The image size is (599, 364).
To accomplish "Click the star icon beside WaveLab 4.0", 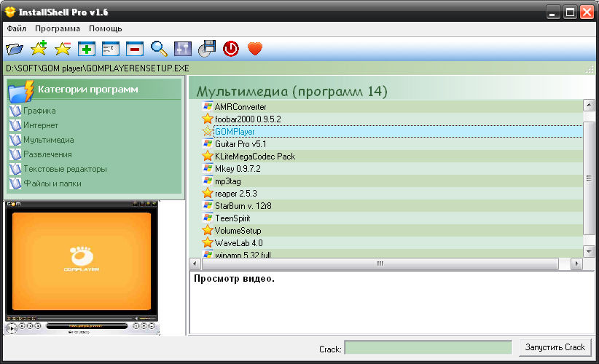I will pos(208,242).
